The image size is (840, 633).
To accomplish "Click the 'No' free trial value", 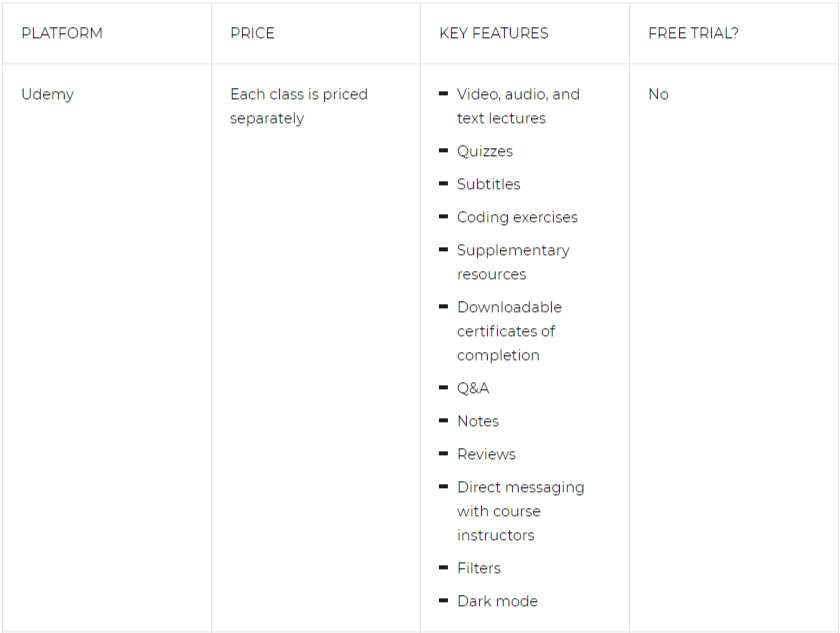I will 658,94.
